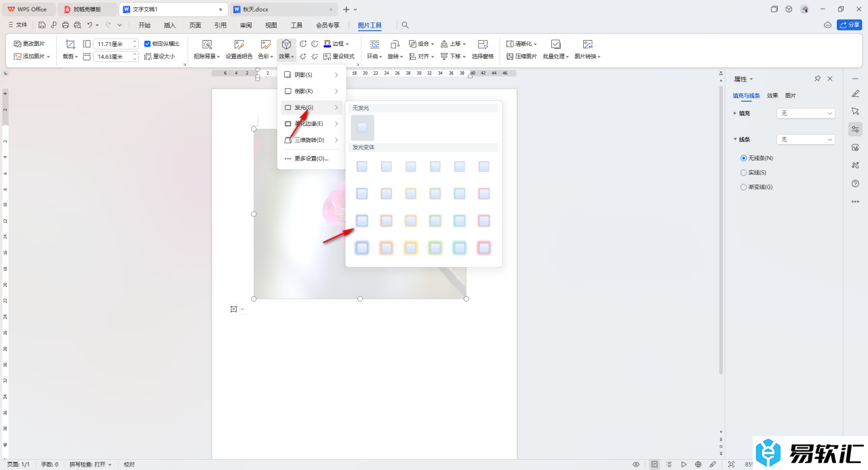This screenshot has width=868, height=470.
Task: Expand the 填充 section triangle
Action: coord(735,113)
